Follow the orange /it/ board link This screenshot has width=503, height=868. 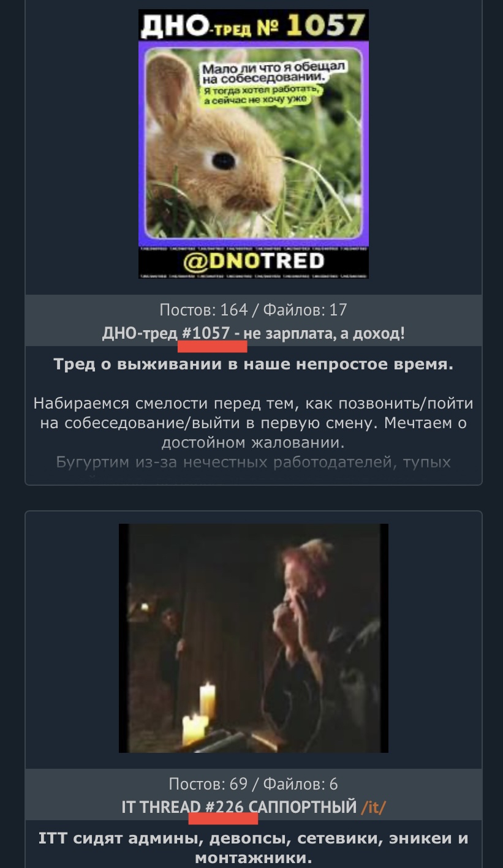(374, 807)
